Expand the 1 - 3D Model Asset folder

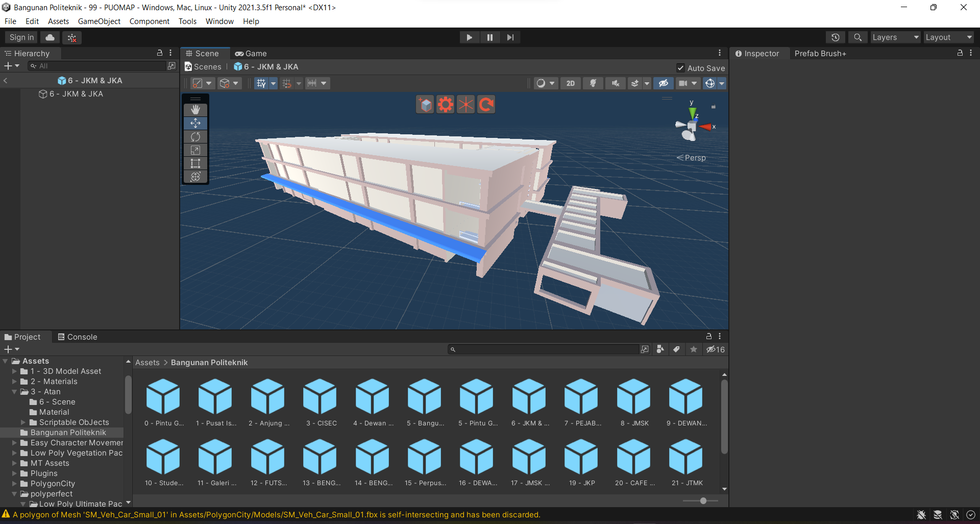point(15,371)
